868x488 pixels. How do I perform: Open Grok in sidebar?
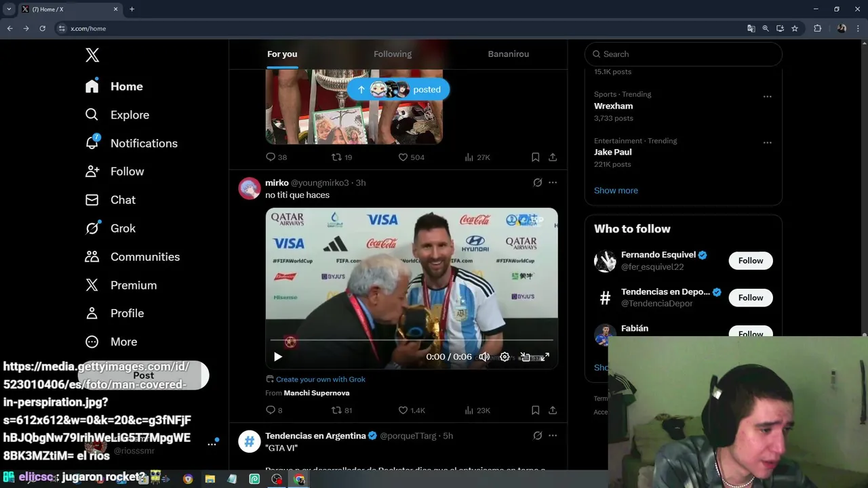click(110, 228)
